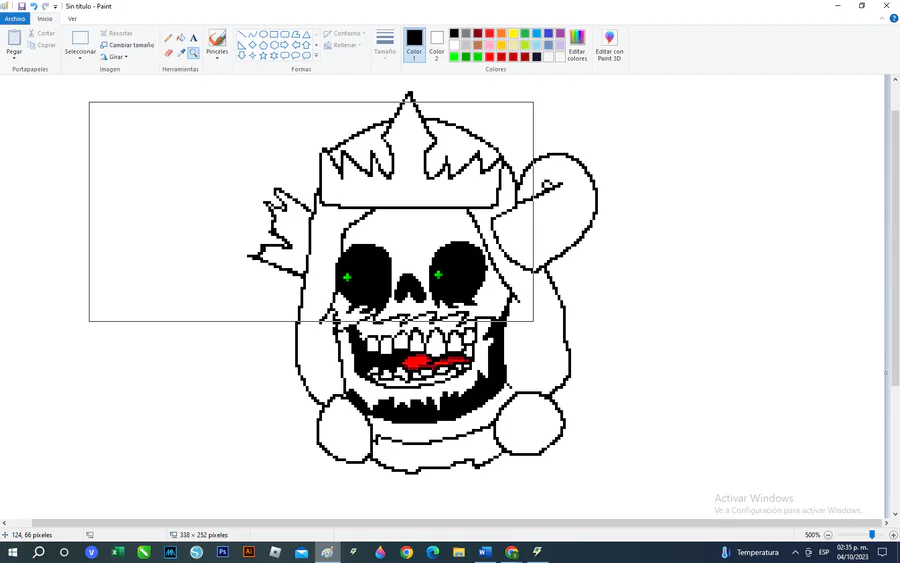Expand the shapes gallery More arrow
The image size is (900, 563).
pyautogui.click(x=316, y=56)
